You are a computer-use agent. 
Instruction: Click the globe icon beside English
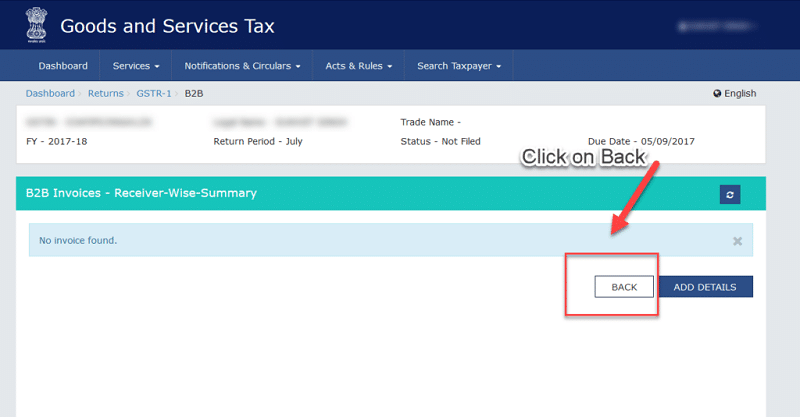717,93
